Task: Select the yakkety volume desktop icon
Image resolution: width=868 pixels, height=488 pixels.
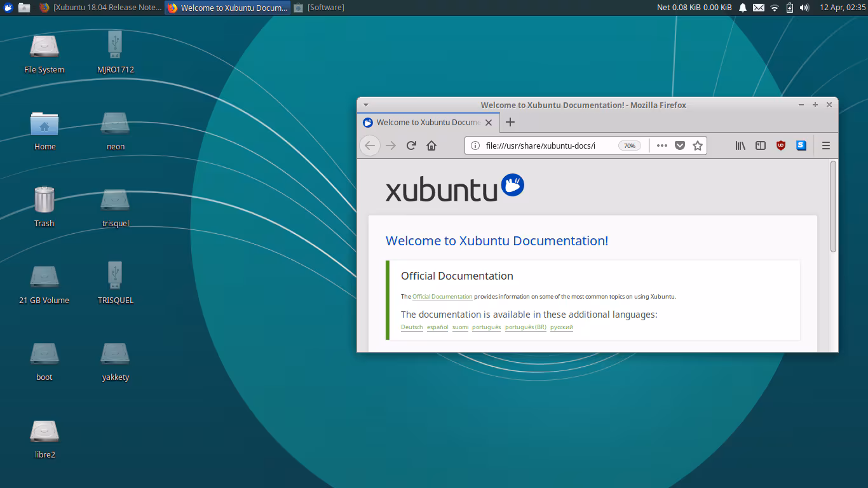Action: click(116, 362)
